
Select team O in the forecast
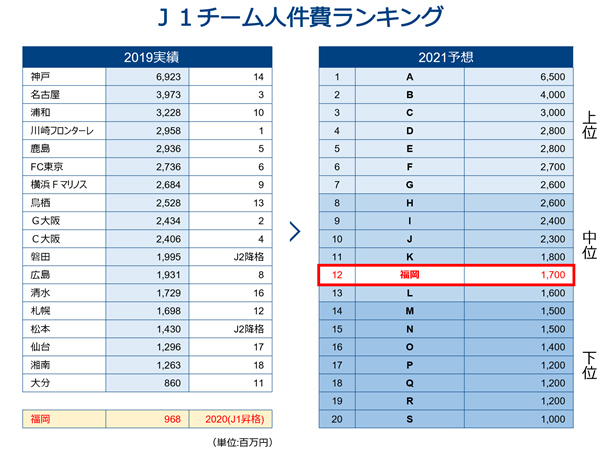pos(410,347)
